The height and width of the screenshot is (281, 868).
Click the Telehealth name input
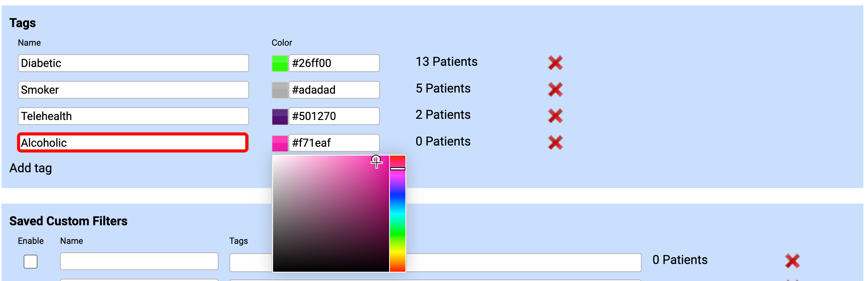coord(133,116)
